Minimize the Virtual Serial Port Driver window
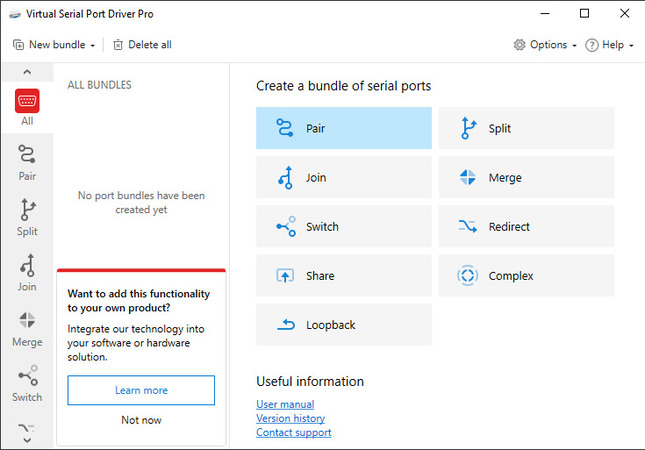 point(545,14)
